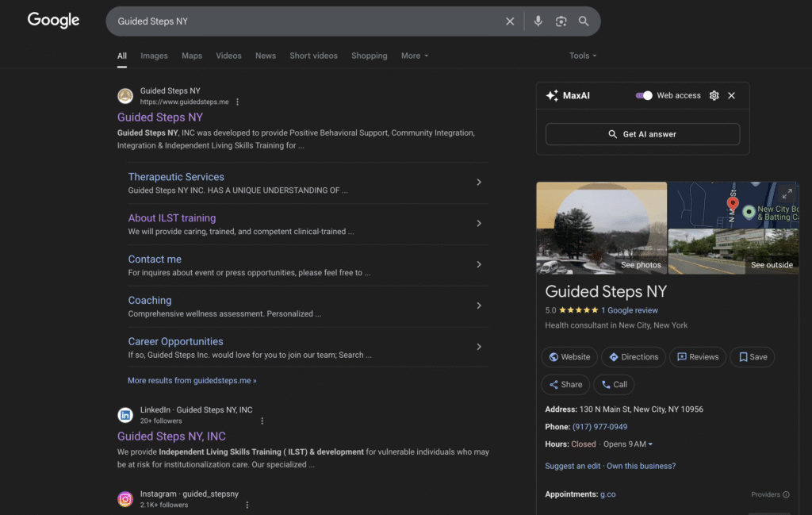Click the Get AI answer button
812x515 pixels.
coord(642,134)
